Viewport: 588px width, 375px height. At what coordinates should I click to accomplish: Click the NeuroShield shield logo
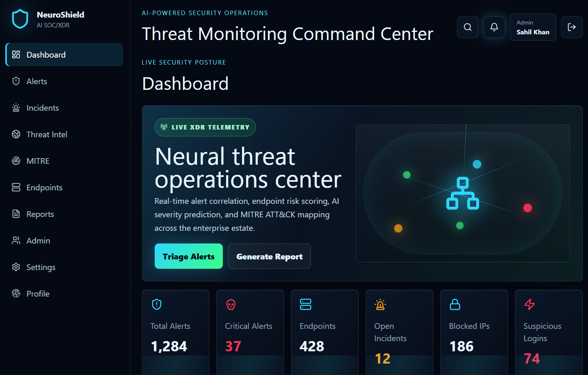click(20, 19)
